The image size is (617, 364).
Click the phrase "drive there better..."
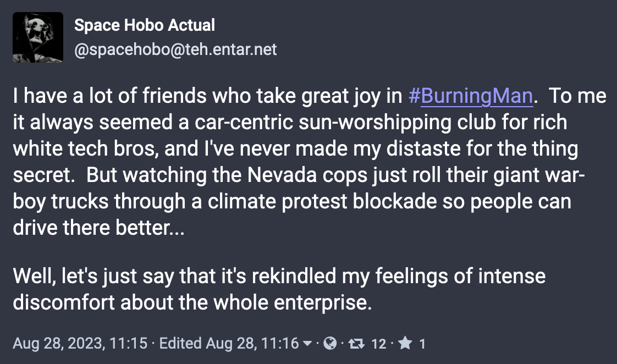[x=99, y=228]
